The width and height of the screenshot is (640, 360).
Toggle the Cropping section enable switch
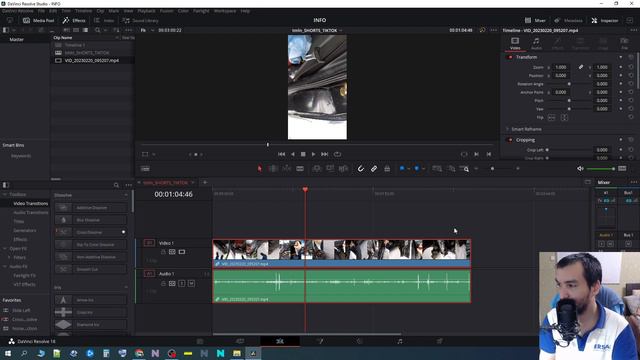pyautogui.click(x=510, y=140)
